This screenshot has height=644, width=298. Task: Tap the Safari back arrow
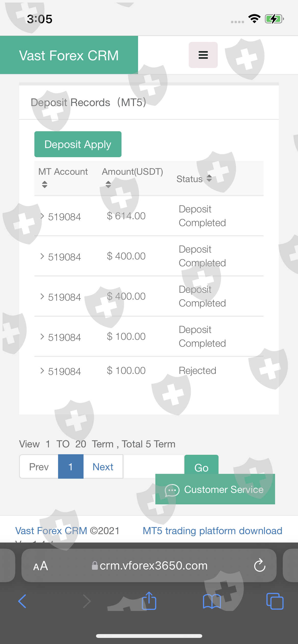[22, 601]
